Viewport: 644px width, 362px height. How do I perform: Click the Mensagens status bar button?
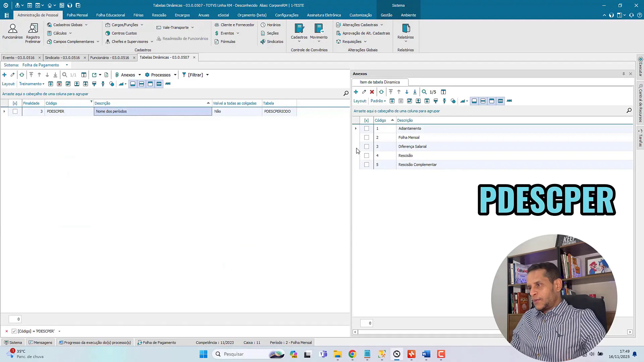point(41,343)
